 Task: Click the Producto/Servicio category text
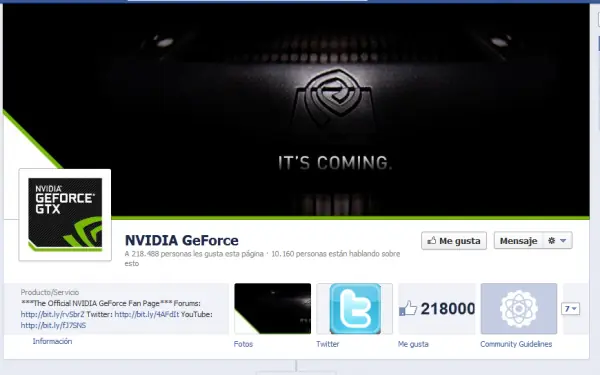pyautogui.click(x=50, y=292)
